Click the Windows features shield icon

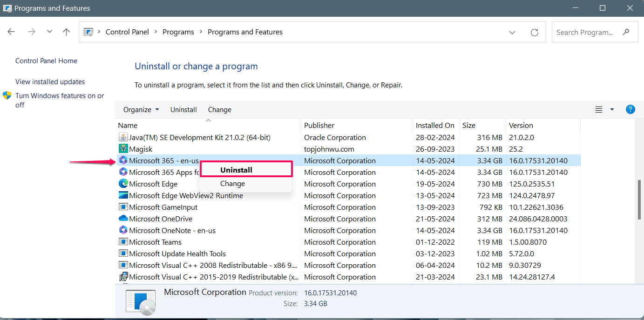[7, 95]
